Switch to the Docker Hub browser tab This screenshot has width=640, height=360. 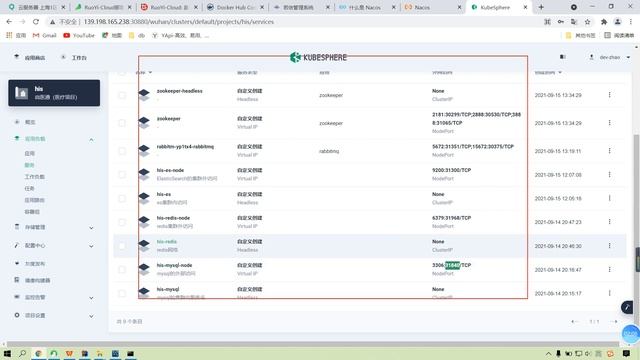click(x=235, y=7)
